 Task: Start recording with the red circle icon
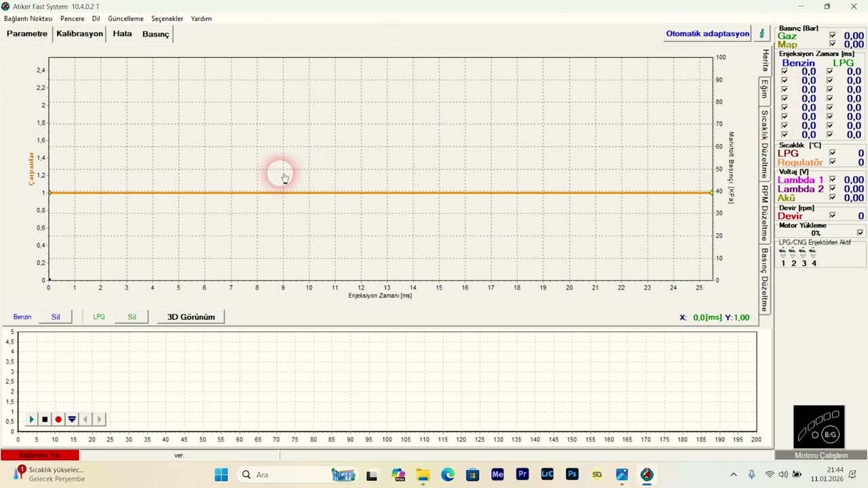tap(58, 420)
